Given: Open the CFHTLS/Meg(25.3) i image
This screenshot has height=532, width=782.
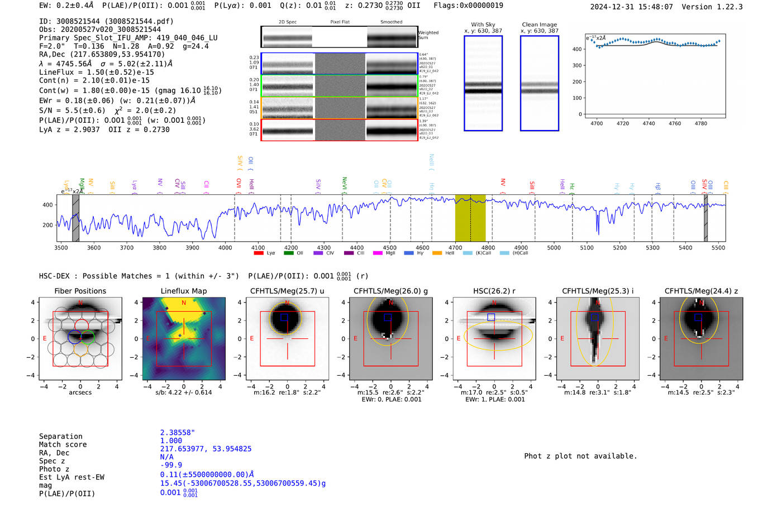Looking at the screenshot, I should click(598, 339).
